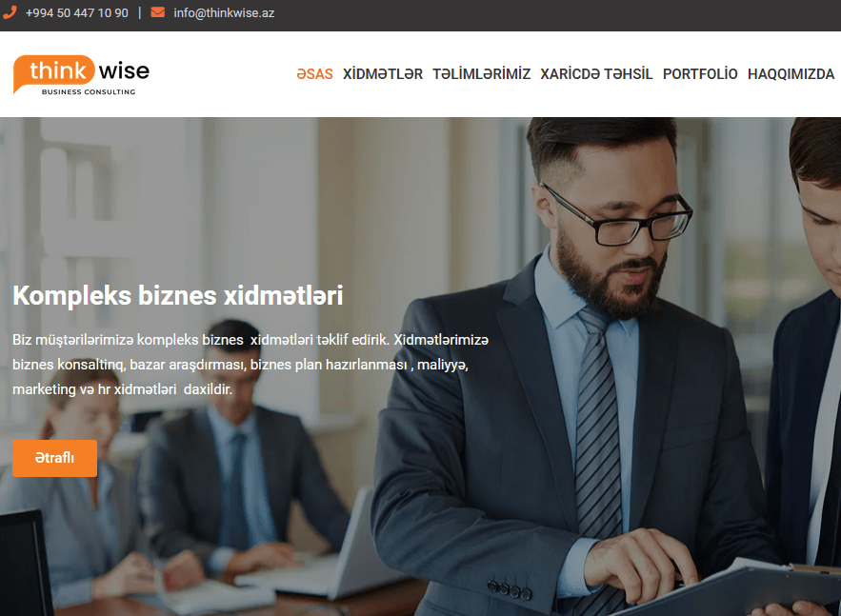
Task: Click the 'Business Consulting' tagline under the logo
Action: coord(89,91)
